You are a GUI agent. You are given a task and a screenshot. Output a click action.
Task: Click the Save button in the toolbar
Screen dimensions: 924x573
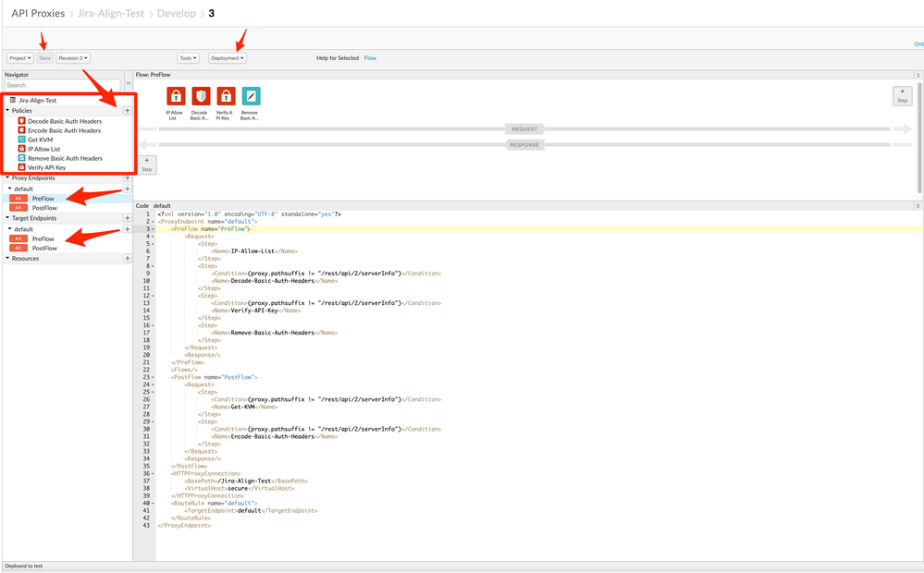point(43,57)
